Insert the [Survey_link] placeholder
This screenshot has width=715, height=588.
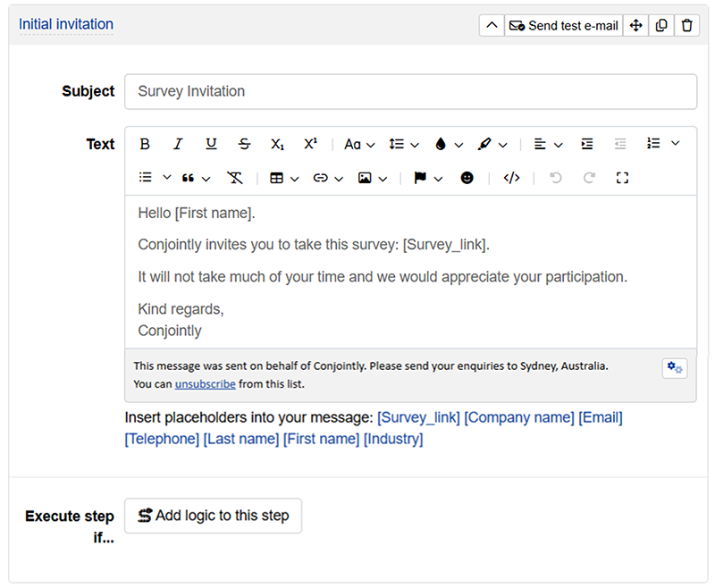point(418,417)
